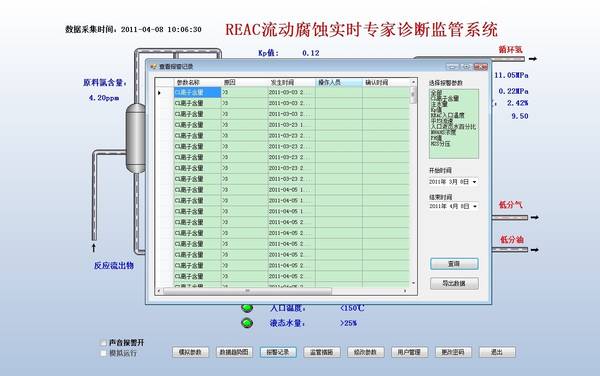This screenshot has width=600, height=376.
Task: Click the 低分气 label in the main window
Action: [510, 205]
